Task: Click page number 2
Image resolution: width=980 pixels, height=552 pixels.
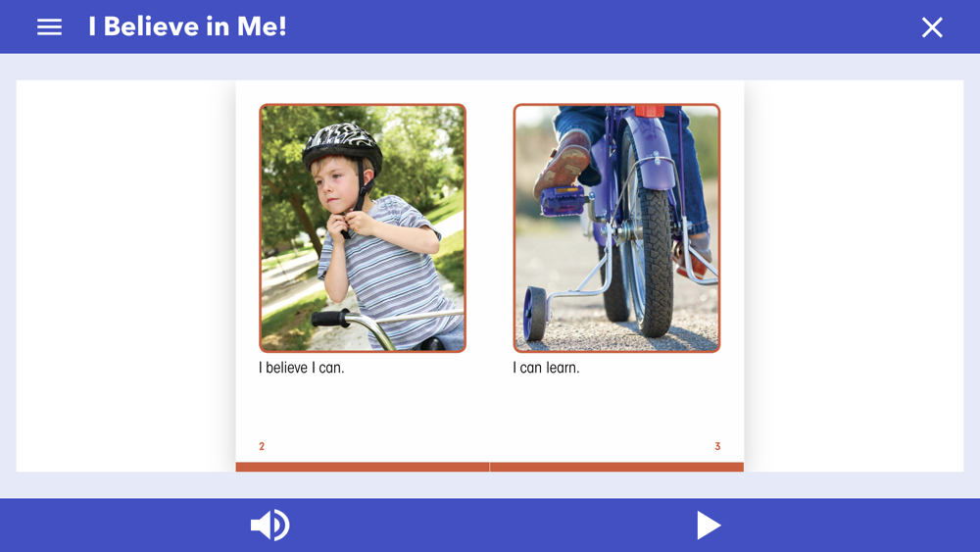Action: pyautogui.click(x=262, y=446)
